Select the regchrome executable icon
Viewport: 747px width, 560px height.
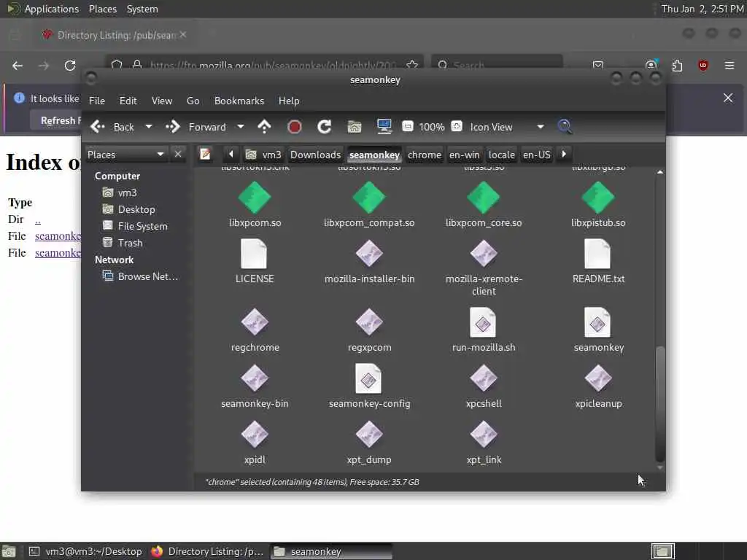click(x=255, y=322)
